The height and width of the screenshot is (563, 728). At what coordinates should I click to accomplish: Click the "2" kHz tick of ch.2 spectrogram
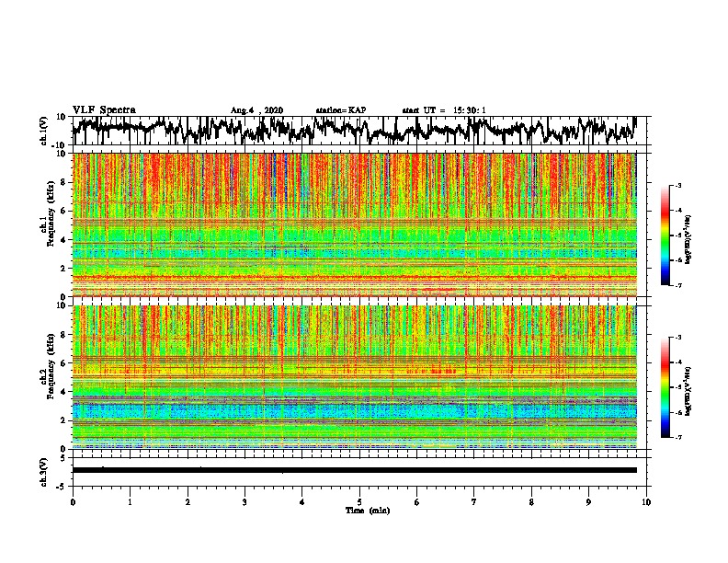[63, 420]
